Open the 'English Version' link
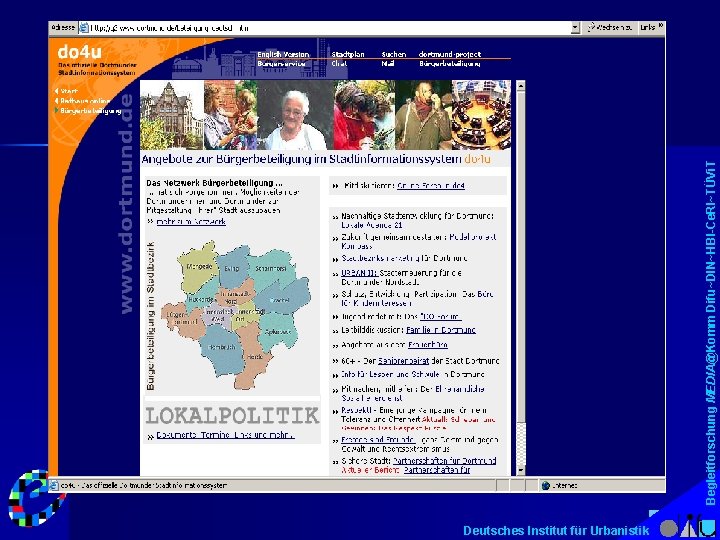 [x=283, y=54]
